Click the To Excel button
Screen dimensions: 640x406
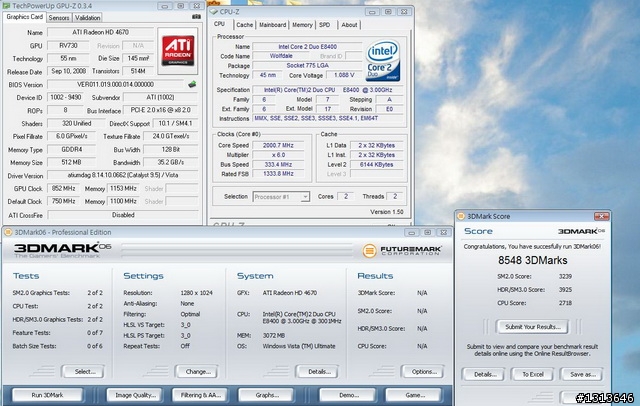coord(532,374)
